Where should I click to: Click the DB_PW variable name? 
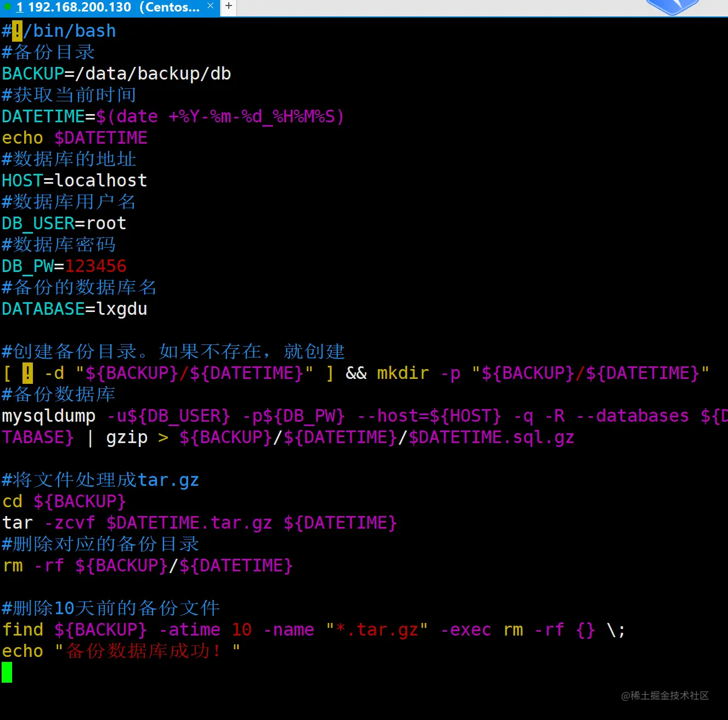click(28, 266)
